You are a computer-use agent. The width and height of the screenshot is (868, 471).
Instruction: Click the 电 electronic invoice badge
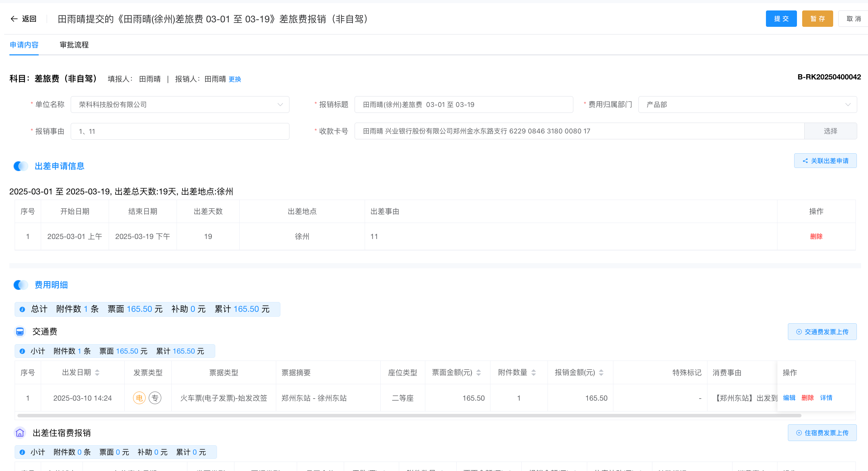click(x=139, y=398)
